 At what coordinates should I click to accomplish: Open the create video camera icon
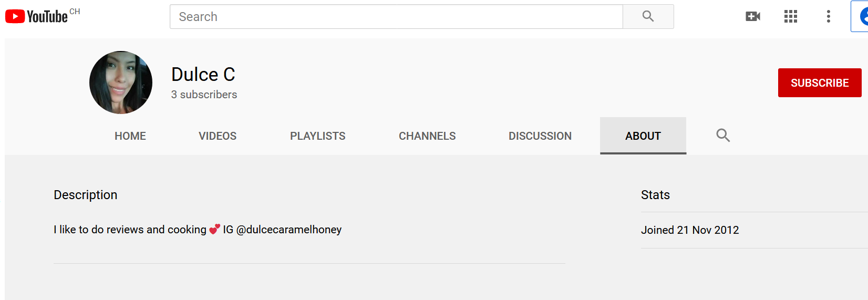pos(753,17)
